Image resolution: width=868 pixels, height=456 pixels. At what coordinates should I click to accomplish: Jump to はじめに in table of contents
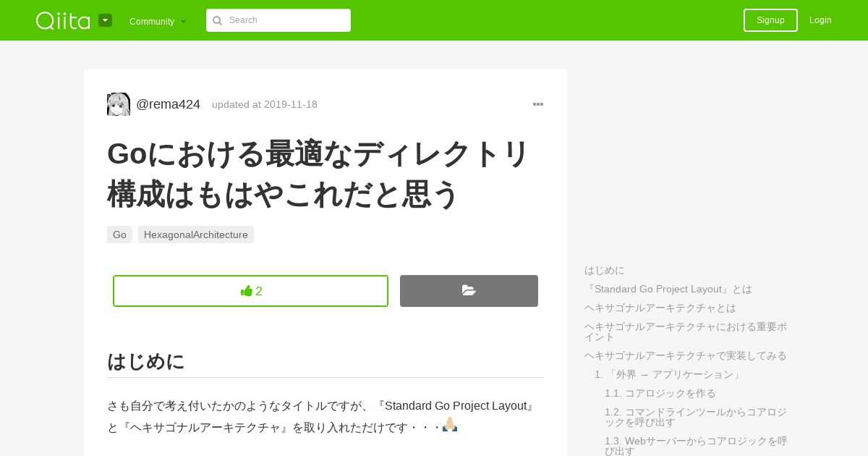(605, 270)
